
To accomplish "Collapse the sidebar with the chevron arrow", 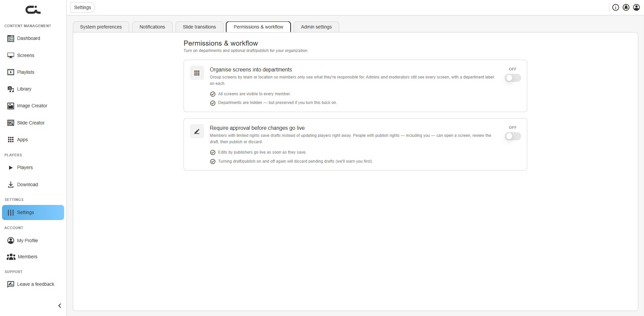I will [x=60, y=306].
